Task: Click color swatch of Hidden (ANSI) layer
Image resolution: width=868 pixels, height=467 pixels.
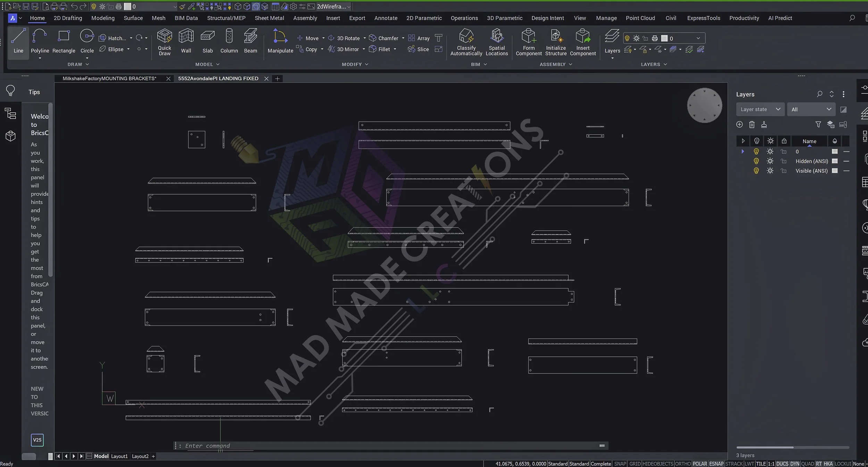Action: click(835, 161)
